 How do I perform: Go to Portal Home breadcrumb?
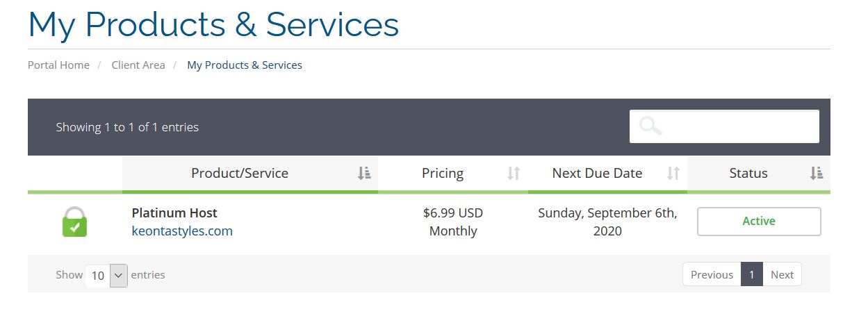[x=58, y=65]
